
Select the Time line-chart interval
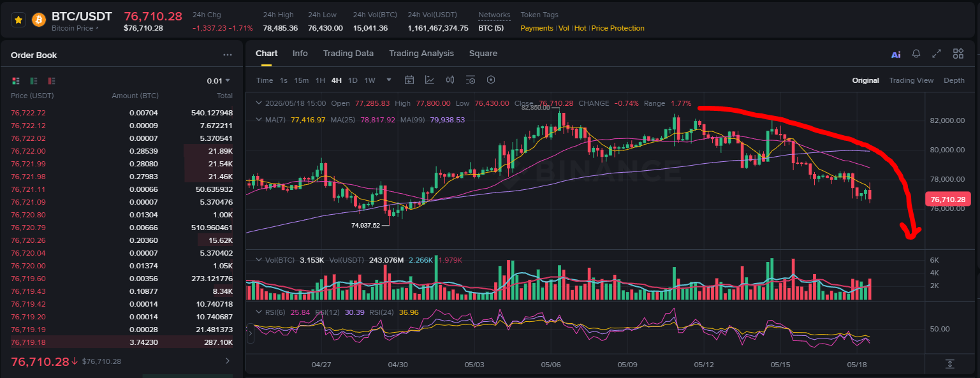(265, 80)
